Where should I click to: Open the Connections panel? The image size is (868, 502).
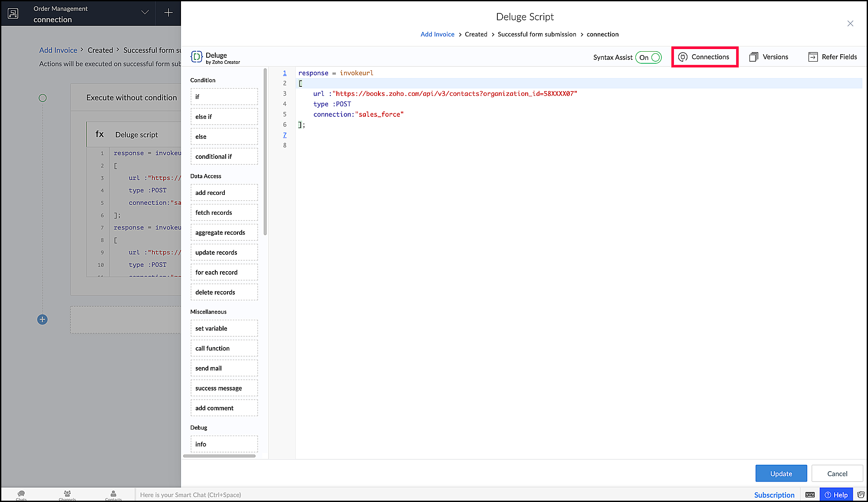click(704, 57)
